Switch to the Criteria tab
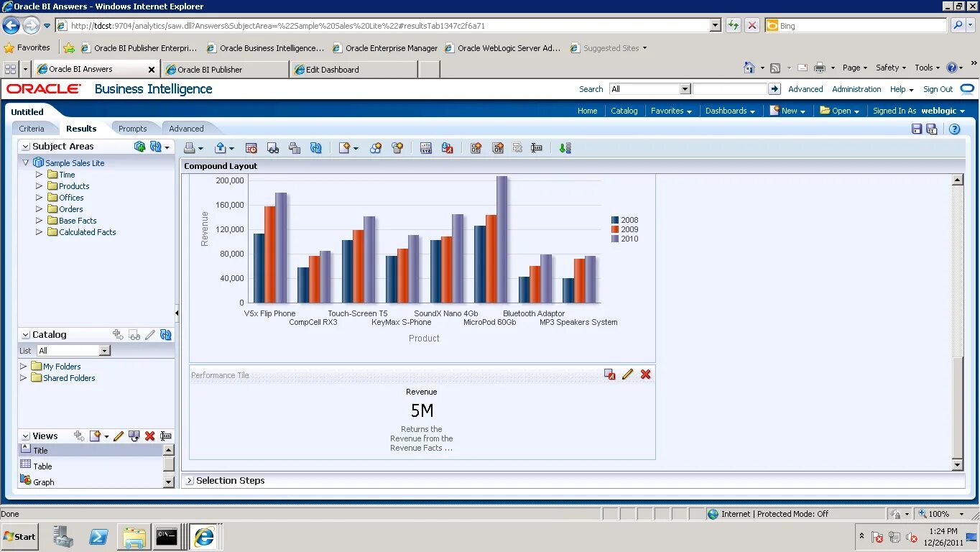 [x=32, y=129]
